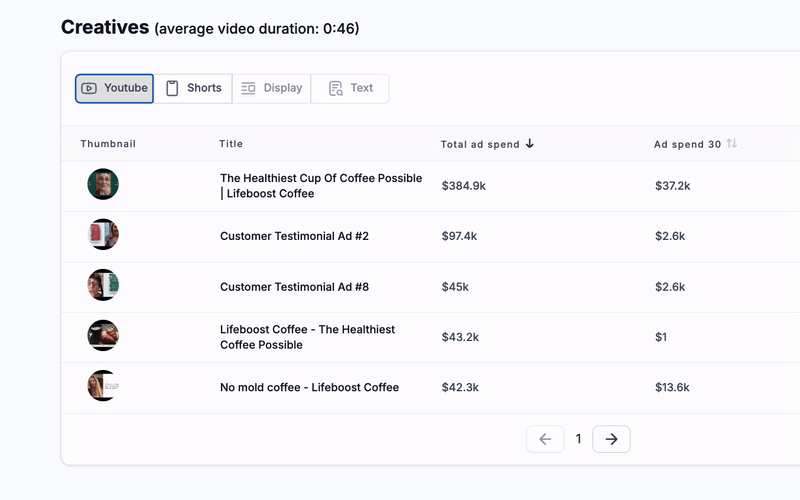Click $2.6k in Customer Testimonial Ad #8 row
Image resolution: width=800 pixels, height=500 pixels.
(670, 287)
